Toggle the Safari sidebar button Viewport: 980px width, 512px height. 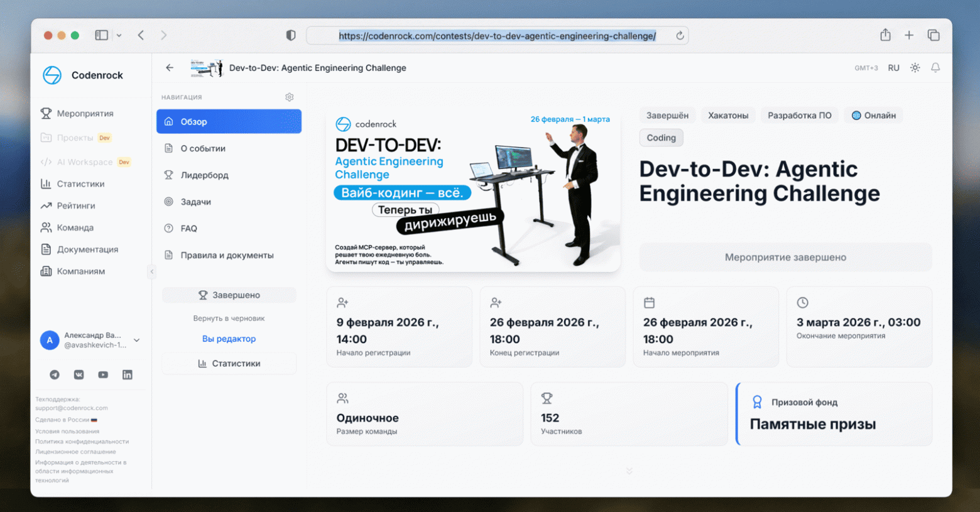pos(101,35)
